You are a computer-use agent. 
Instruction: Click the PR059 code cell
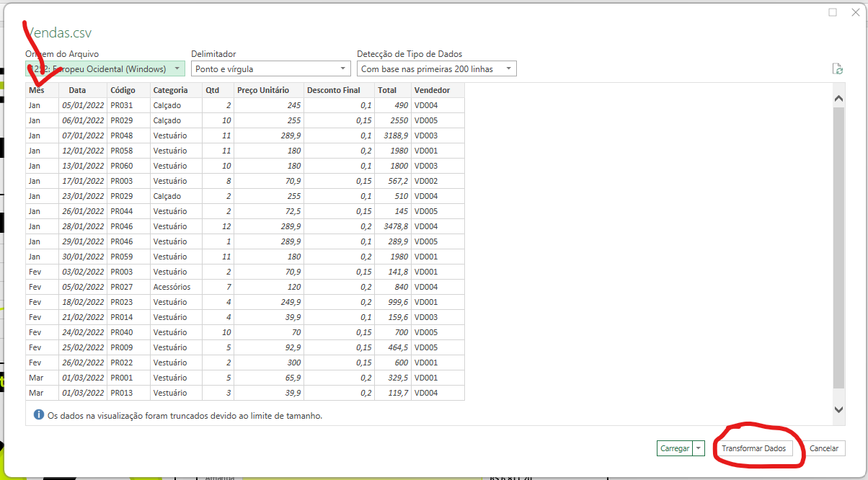pos(129,257)
